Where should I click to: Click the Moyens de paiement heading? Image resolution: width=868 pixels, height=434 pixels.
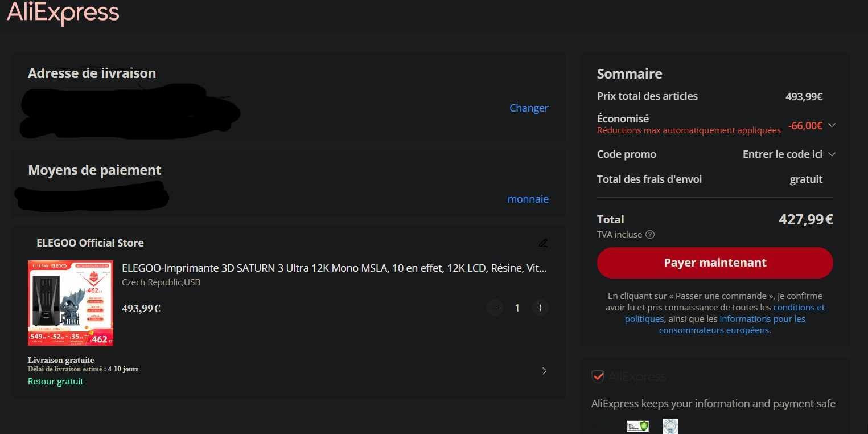(94, 170)
